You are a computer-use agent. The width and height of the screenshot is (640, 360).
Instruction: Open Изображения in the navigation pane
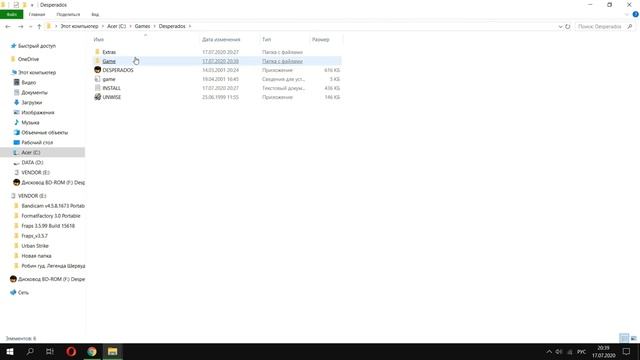[x=38, y=113]
